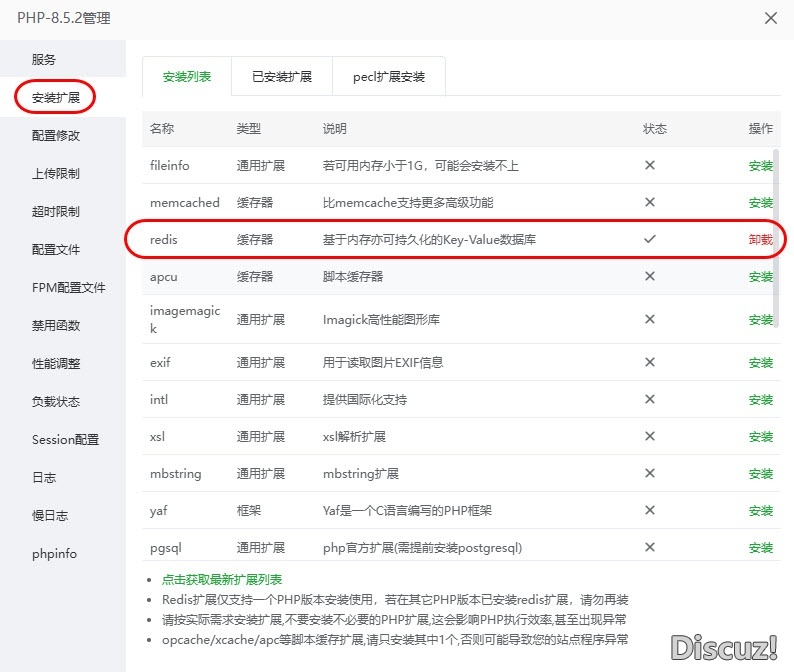Show the phpinfo page
794x672 pixels.
(54, 554)
